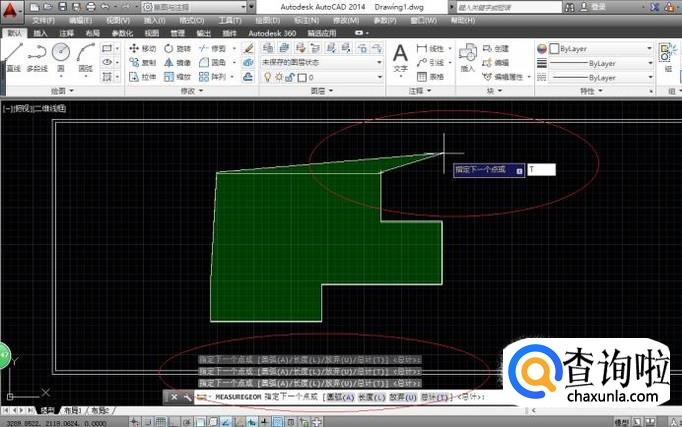Select the Polyline (多段线) tool

pos(38,56)
